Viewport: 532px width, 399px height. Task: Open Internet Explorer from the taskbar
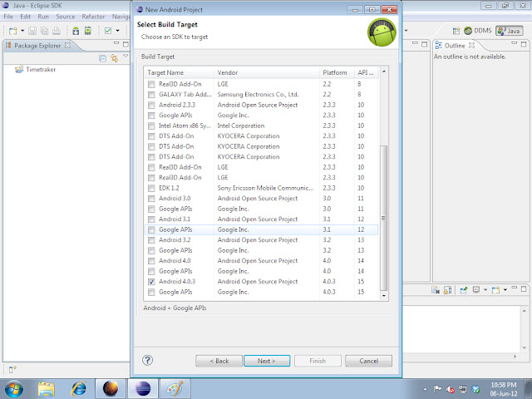point(78,389)
